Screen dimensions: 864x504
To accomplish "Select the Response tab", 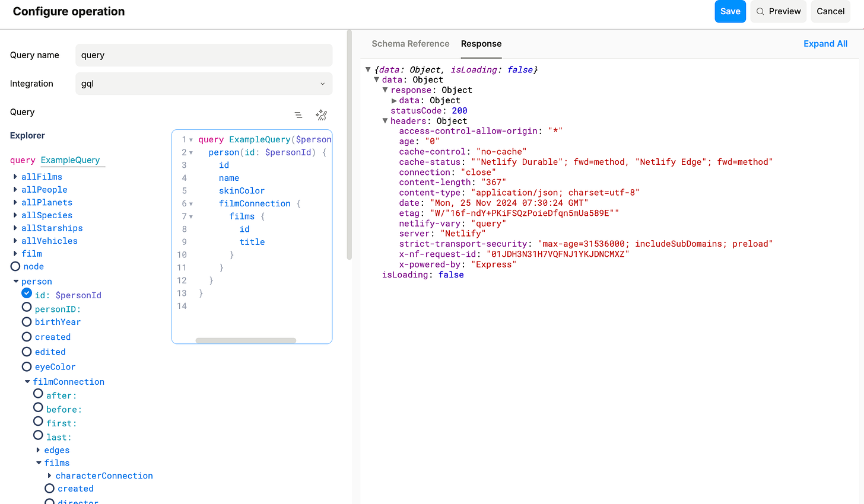I will [x=481, y=44].
